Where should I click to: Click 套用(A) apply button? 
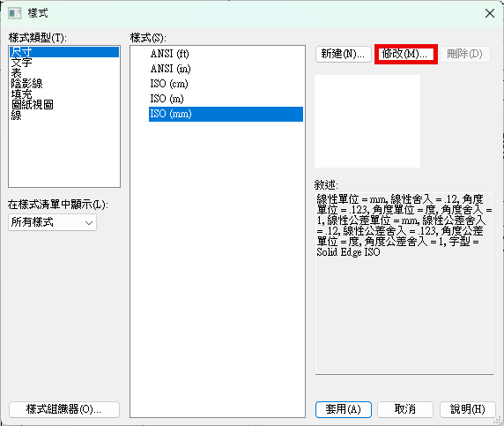(x=344, y=409)
